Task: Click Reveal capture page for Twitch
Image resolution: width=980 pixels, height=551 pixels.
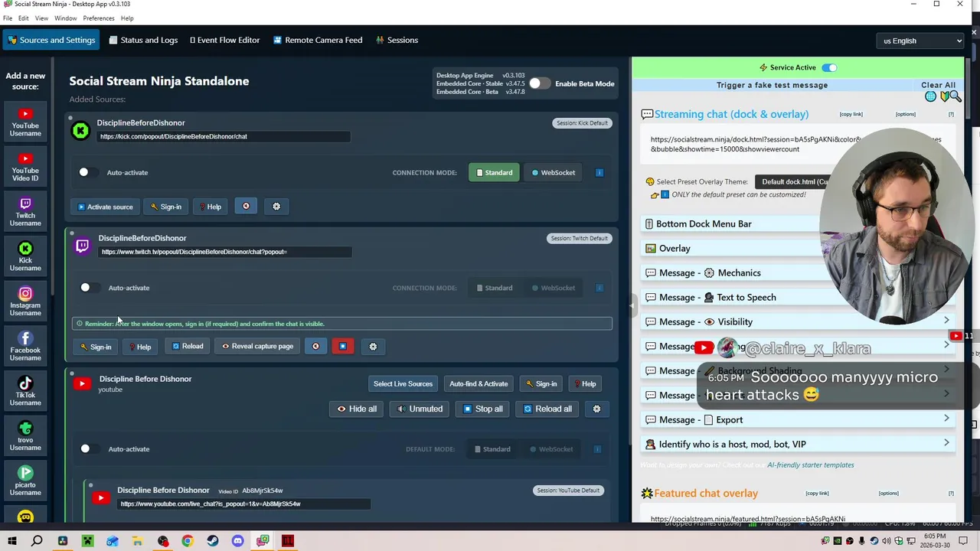Action: tap(257, 347)
